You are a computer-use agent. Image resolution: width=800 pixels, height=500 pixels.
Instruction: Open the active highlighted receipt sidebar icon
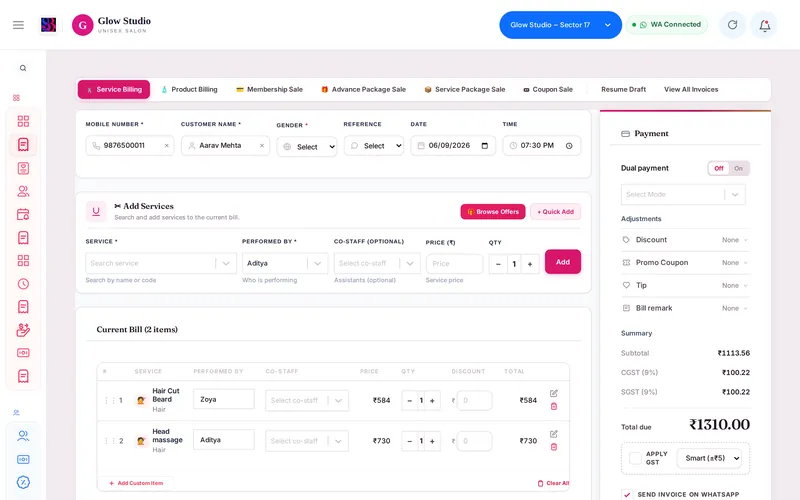(x=23, y=144)
